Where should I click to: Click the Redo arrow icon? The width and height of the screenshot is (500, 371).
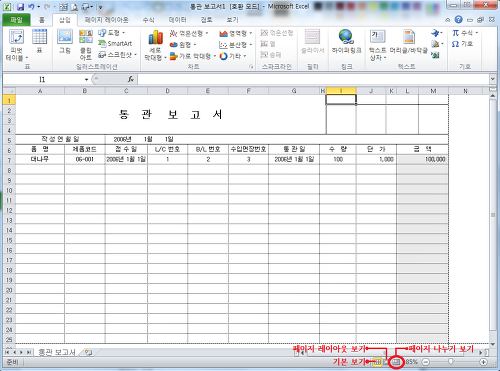click(x=47, y=7)
